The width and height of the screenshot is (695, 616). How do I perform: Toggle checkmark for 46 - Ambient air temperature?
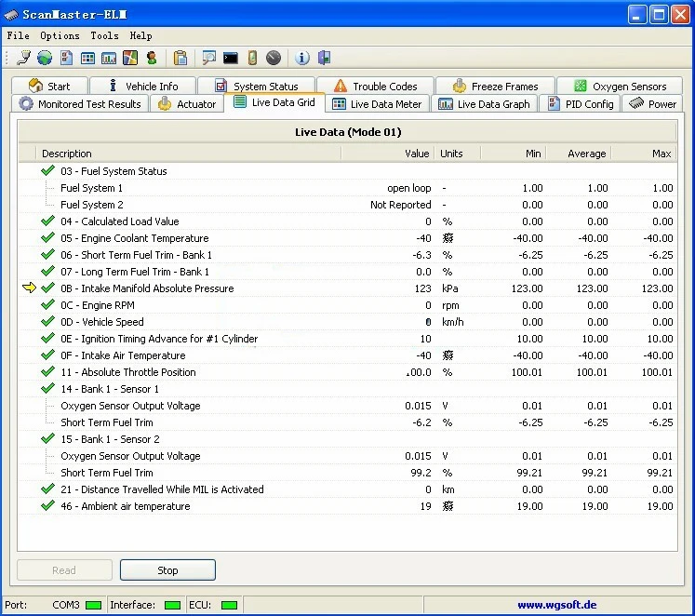coord(48,506)
